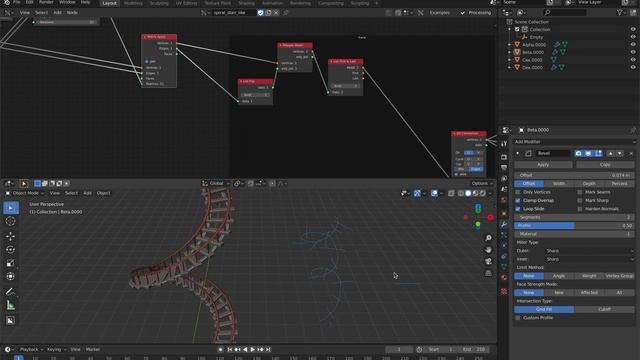
Task: Expand the Cea.0000 tree item
Action: click(509, 60)
